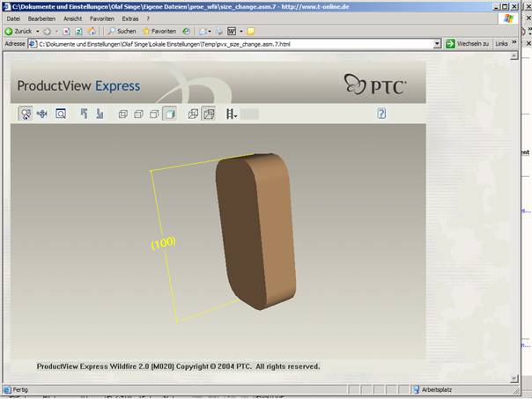
Task: Click the (100) dimension annotation
Action: 164,243
